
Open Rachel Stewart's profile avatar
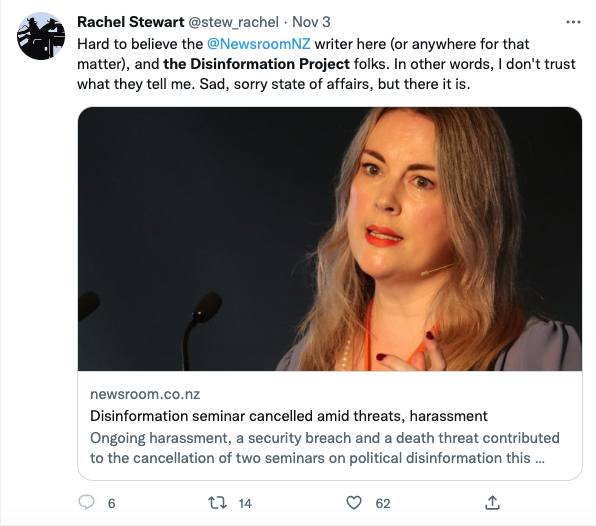(x=41, y=36)
